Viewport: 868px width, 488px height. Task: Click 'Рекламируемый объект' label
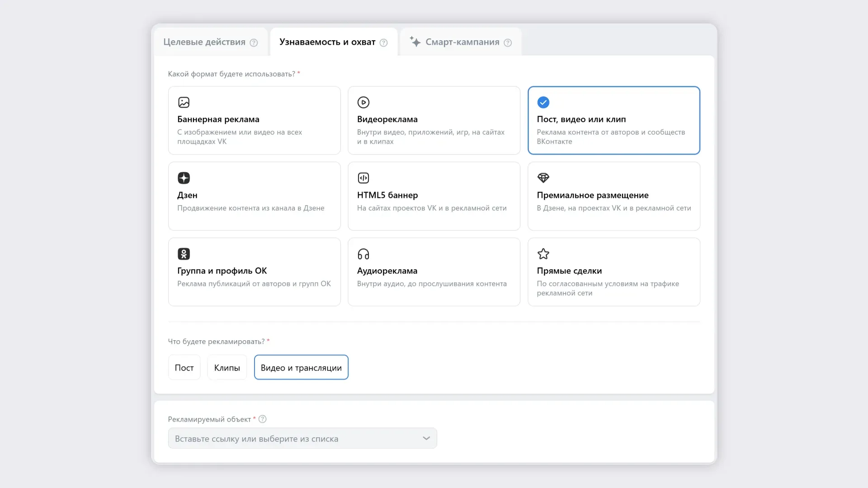point(209,419)
